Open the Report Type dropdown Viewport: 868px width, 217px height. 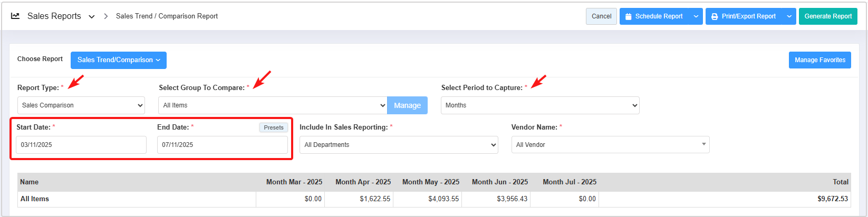click(x=81, y=105)
